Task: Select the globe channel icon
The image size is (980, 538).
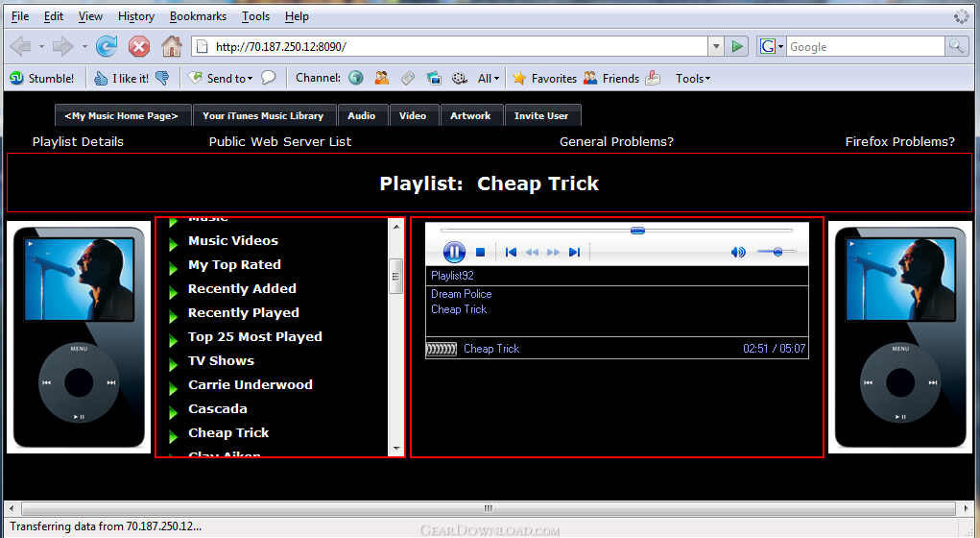Action: click(x=356, y=78)
